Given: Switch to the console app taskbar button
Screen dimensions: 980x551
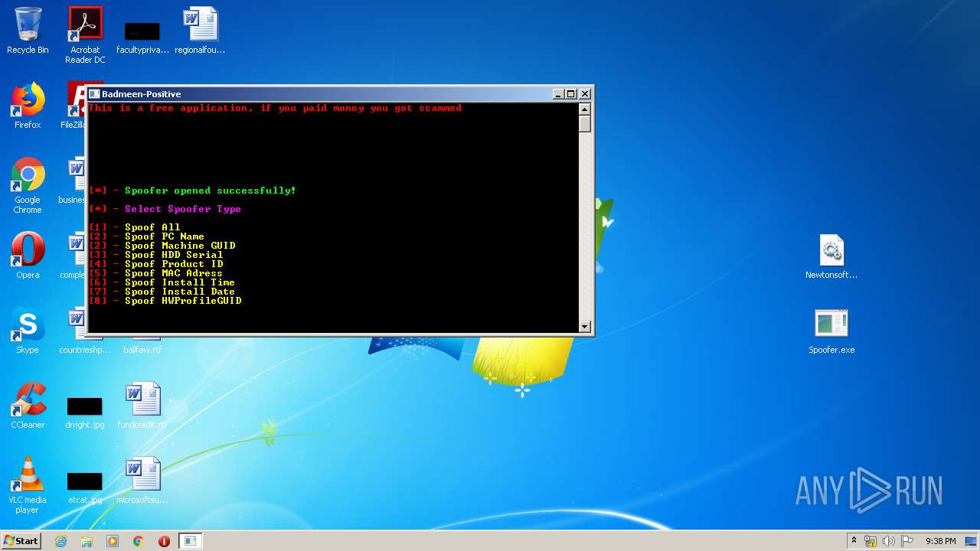Looking at the screenshot, I should 190,541.
